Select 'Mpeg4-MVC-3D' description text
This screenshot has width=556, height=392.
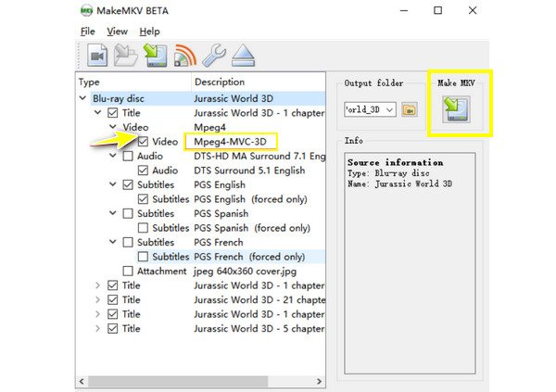230,142
